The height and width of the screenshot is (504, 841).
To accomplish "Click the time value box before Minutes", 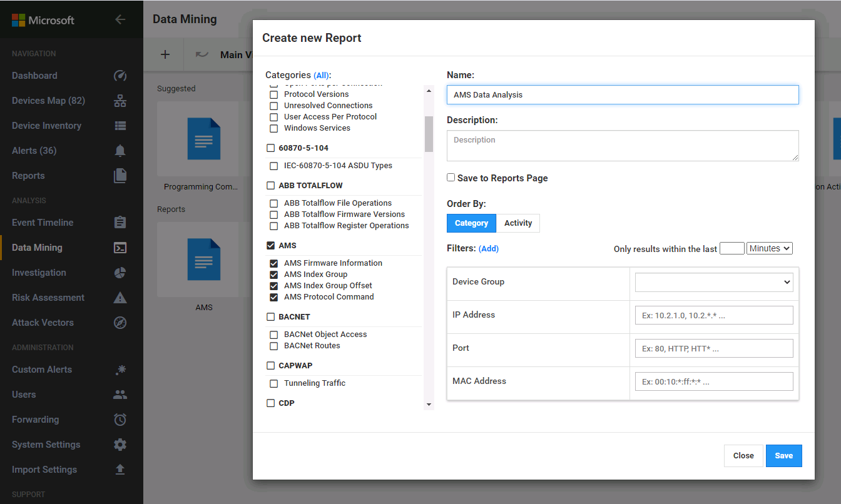I will (x=732, y=248).
